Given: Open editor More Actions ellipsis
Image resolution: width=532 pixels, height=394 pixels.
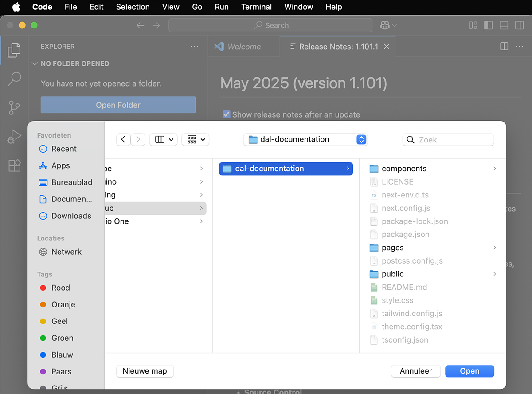Looking at the screenshot, I should [x=520, y=47].
